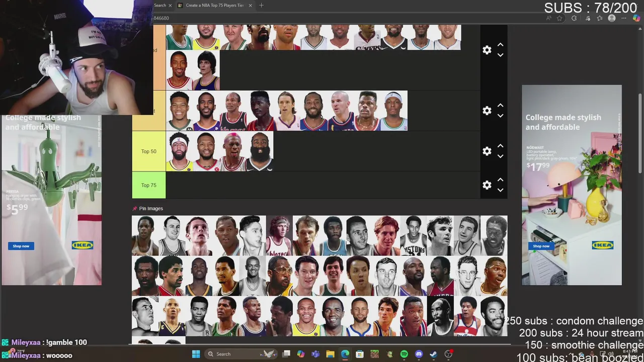Select the bearded player in Top 50 row
Image resolution: width=644 pixels, height=362 pixels.
pos(260,151)
